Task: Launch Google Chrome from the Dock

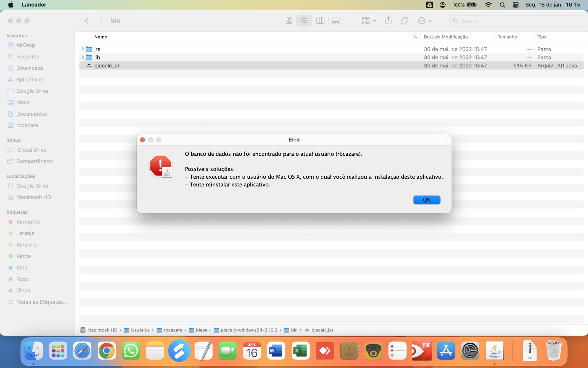Action: coord(106,351)
